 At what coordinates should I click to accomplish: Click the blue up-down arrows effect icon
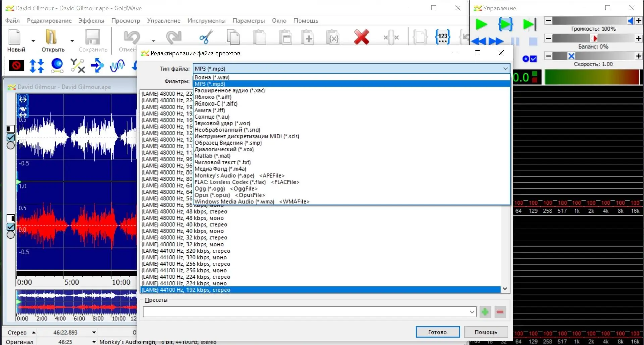pos(37,66)
